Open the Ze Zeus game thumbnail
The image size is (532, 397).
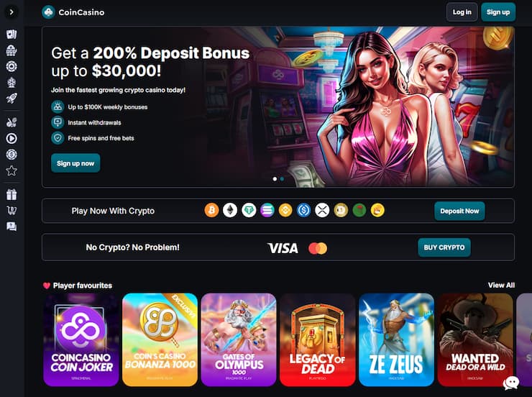tap(396, 339)
